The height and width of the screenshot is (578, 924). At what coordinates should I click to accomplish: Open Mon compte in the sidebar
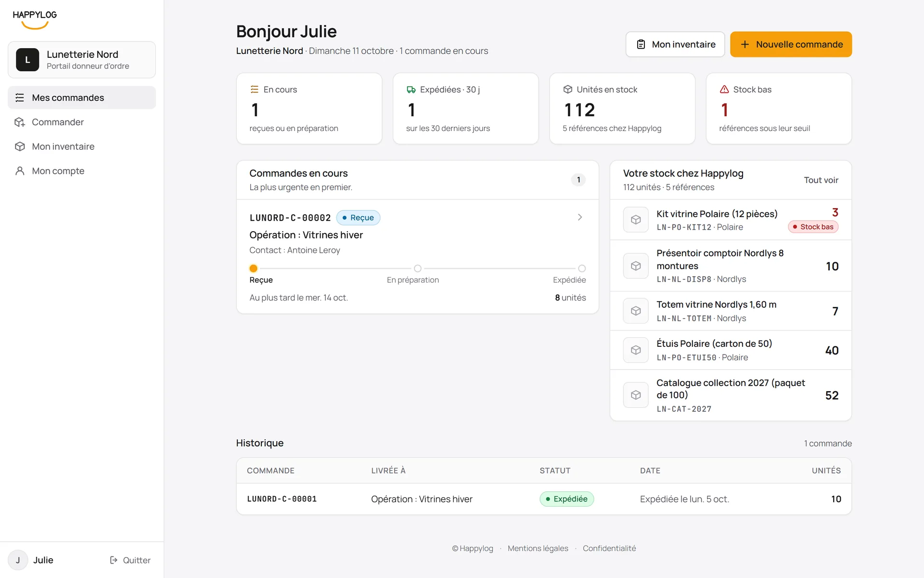pos(82,171)
